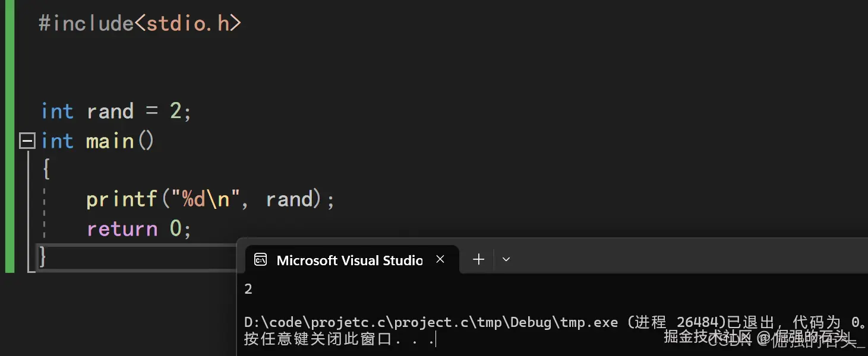Click the tmp.exe path in console output
Image resolution: width=868 pixels, height=356 pixels.
(431, 322)
